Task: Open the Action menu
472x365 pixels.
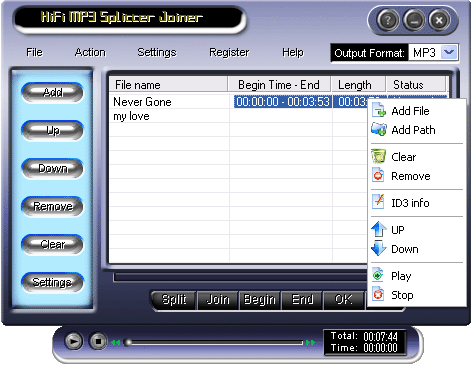Action: (x=90, y=52)
